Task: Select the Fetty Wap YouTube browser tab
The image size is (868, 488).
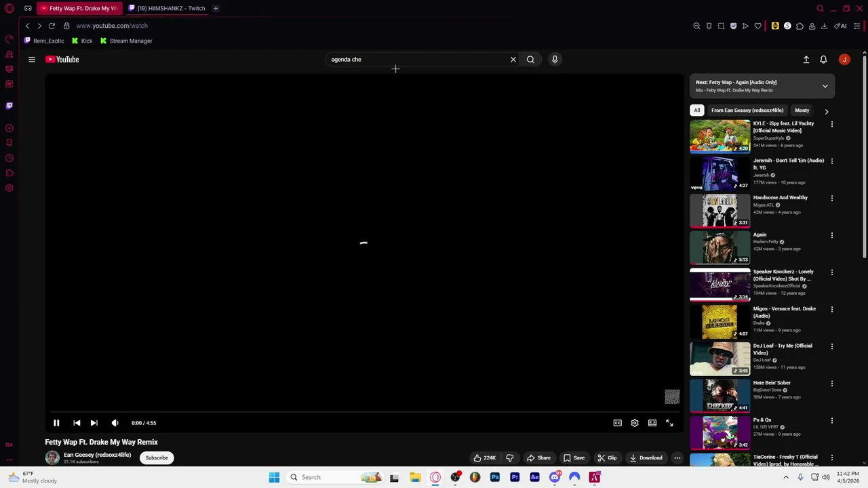Action: [x=79, y=8]
